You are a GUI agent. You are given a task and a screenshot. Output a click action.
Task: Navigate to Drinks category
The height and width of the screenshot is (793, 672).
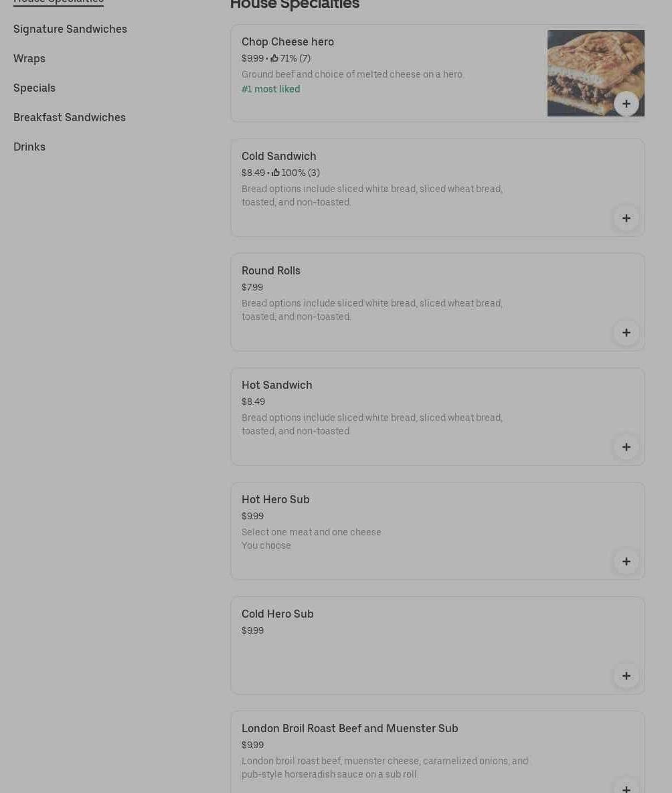(x=29, y=147)
